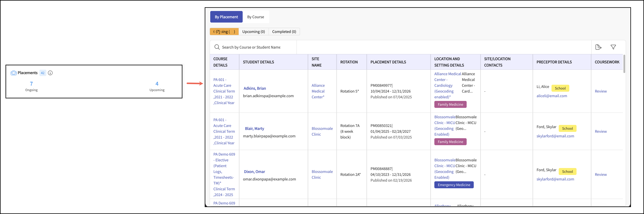Viewport: 644px width, 214px height.
Task: Click the 4 Upcoming placements count
Action: (x=157, y=86)
